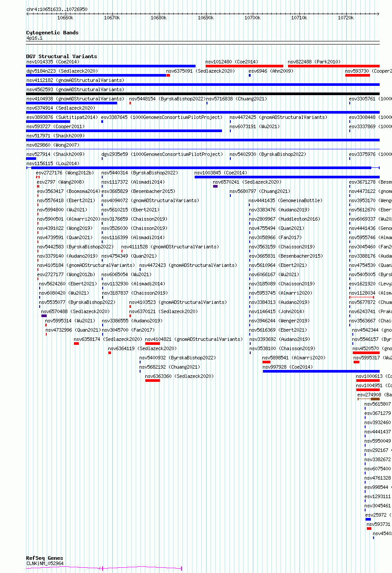Select nsv6370121 (Sedlazeck2020) label
The image size is (392, 573).
(x=163, y=311)
